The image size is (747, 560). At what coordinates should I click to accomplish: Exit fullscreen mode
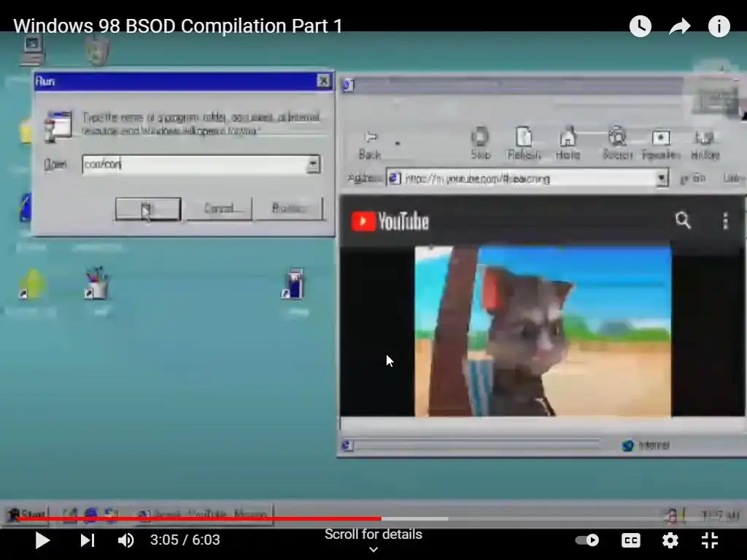point(710,540)
